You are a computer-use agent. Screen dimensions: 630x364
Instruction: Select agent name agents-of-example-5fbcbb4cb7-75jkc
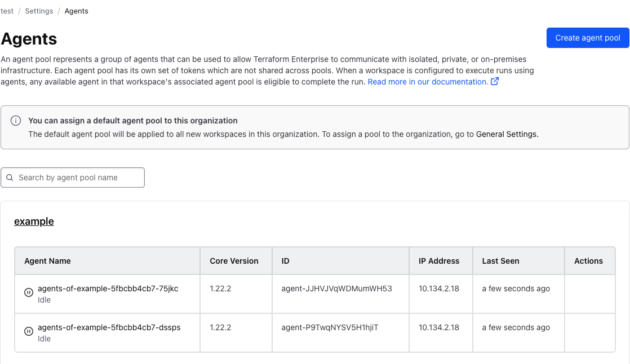point(108,288)
